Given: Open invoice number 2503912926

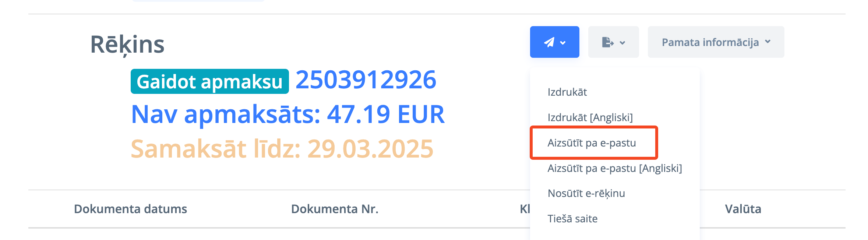Looking at the screenshot, I should (366, 80).
